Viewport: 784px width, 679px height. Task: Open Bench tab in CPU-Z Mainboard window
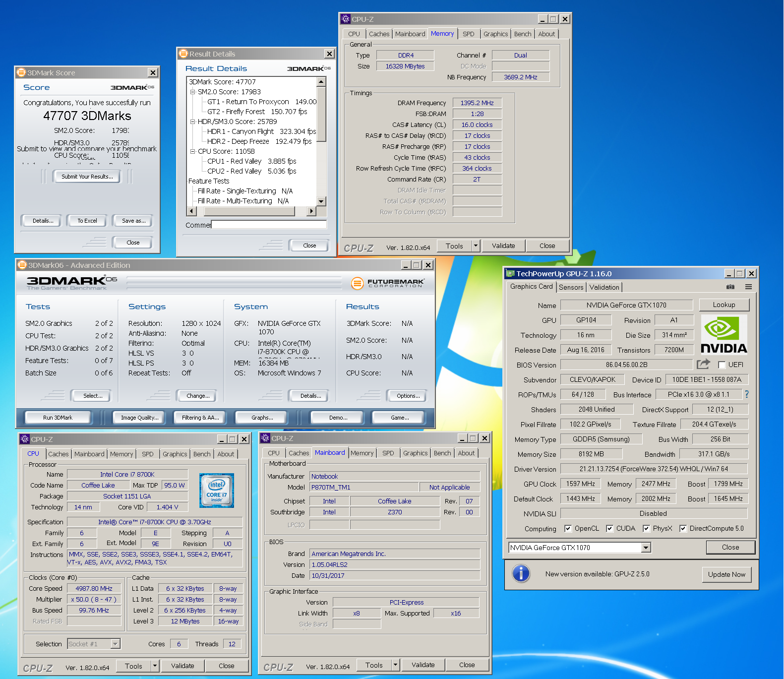(442, 453)
